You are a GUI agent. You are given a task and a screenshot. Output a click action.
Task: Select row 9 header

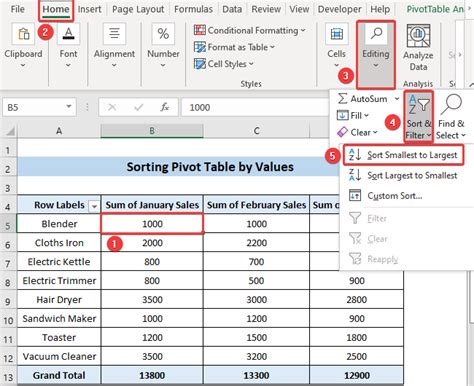(x=8, y=301)
